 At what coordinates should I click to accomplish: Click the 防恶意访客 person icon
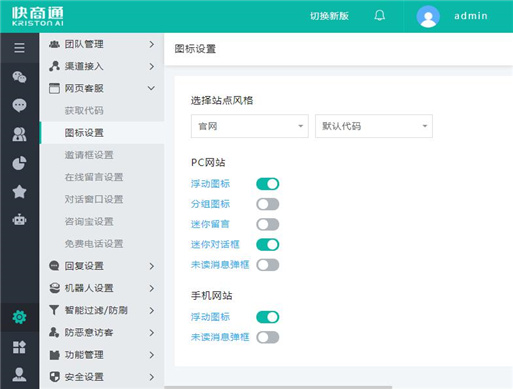click(x=54, y=332)
